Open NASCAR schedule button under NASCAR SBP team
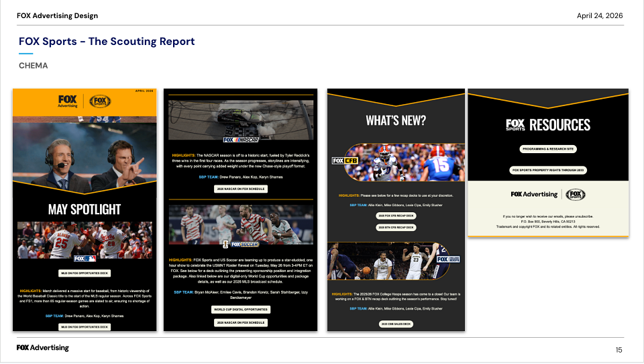Image resolution: width=644 pixels, height=364 pixels. coord(241,189)
